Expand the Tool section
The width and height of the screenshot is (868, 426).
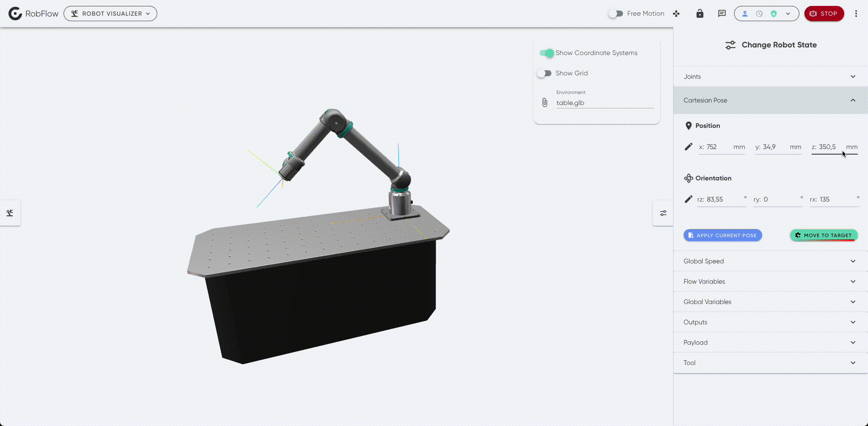click(770, 363)
